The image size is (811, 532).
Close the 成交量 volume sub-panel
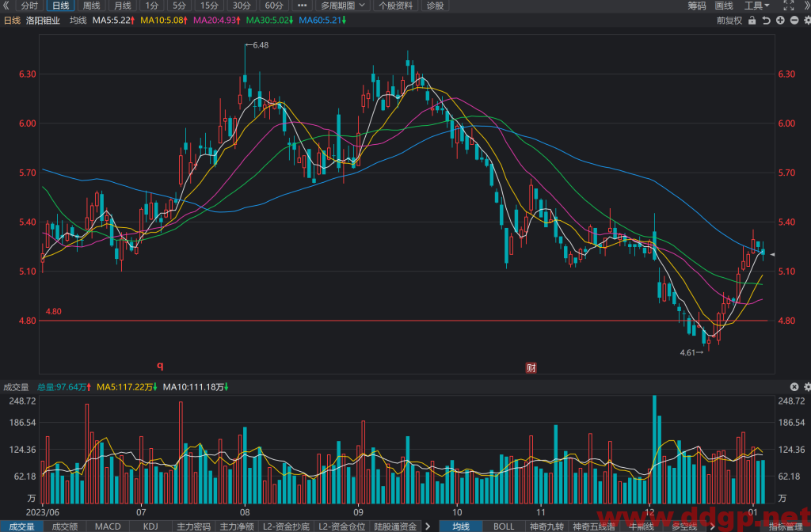coord(794,386)
